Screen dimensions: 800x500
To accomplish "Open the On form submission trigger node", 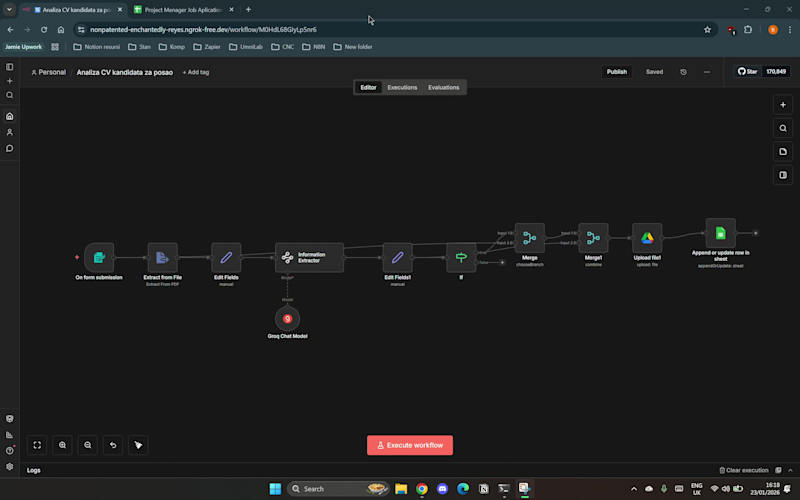I will coord(99,258).
